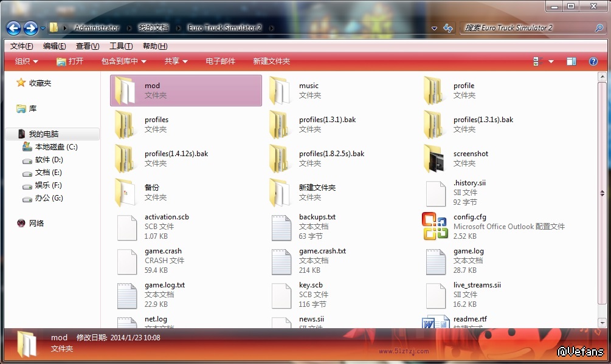
Task: Click the Back navigation arrow
Action: pos(13,28)
